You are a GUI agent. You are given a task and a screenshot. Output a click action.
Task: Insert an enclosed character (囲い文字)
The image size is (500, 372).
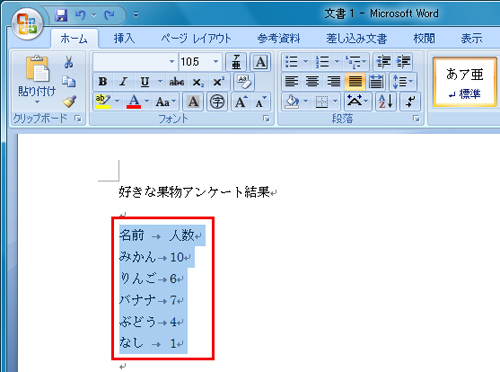(217, 102)
